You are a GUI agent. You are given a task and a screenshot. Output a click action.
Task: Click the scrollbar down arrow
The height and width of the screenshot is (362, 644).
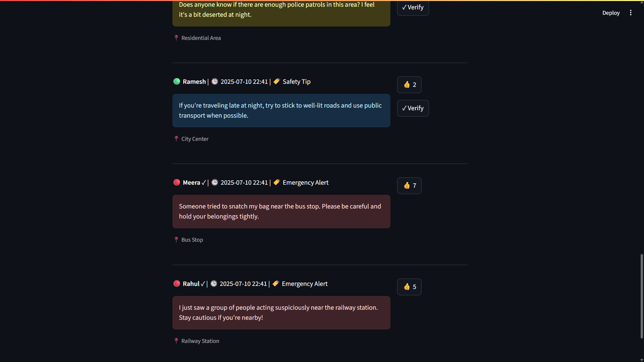(x=642, y=360)
